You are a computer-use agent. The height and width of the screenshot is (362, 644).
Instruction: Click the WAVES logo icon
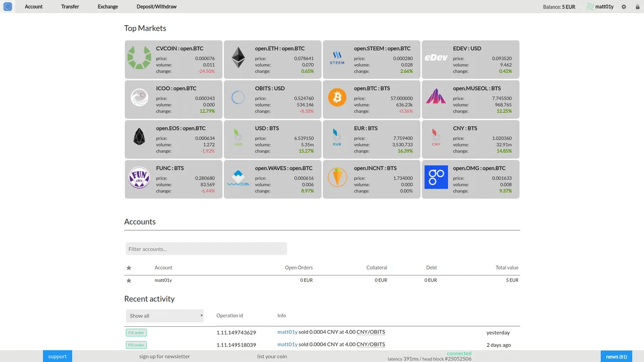(238, 178)
